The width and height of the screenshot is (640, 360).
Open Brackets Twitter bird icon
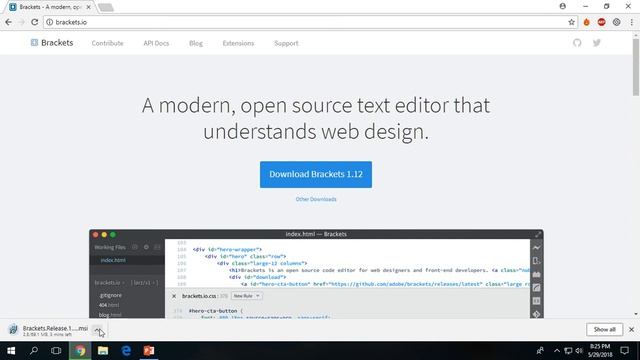(x=597, y=43)
